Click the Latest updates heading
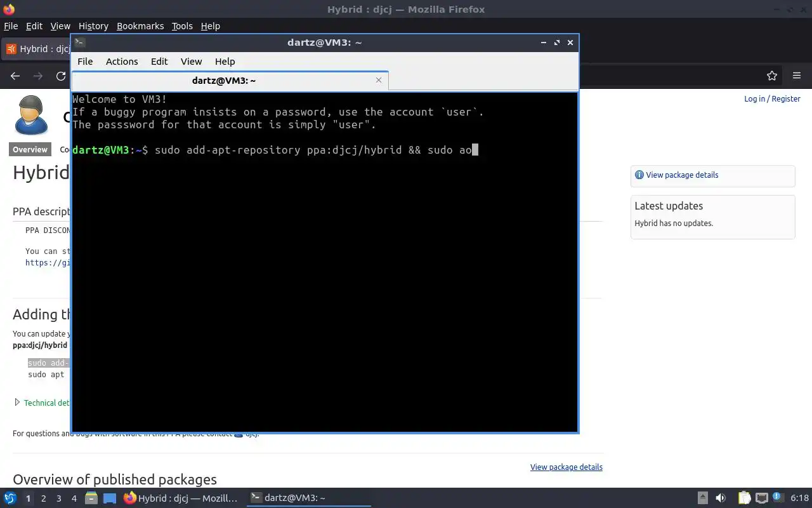The height and width of the screenshot is (508, 812). point(669,206)
